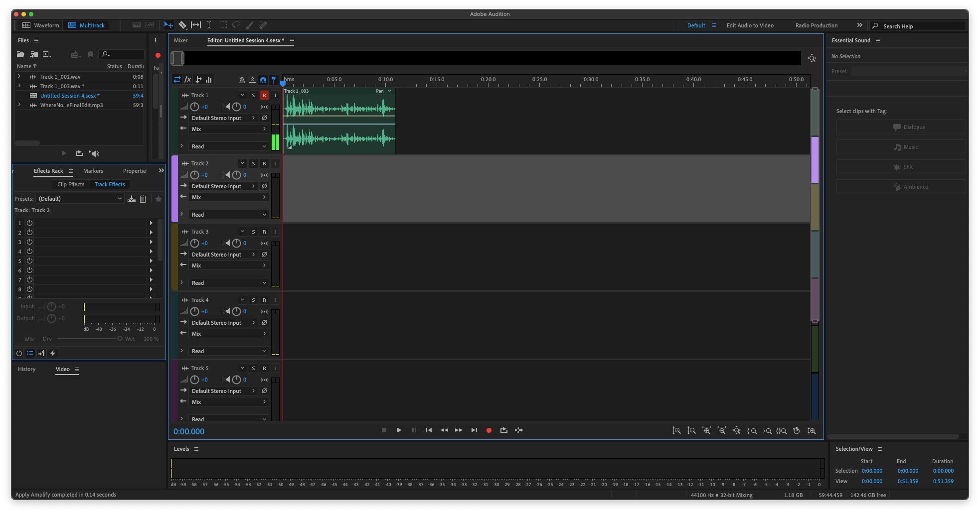This screenshot has height=513, width=980.
Task: Open Pan dropdown on Track 1_003 clip
Action: [x=384, y=91]
